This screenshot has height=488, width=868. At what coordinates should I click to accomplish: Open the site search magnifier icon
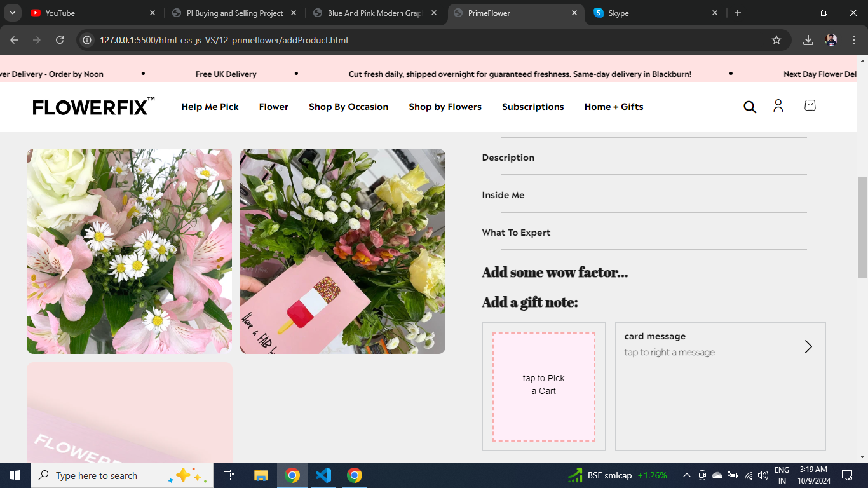point(750,107)
